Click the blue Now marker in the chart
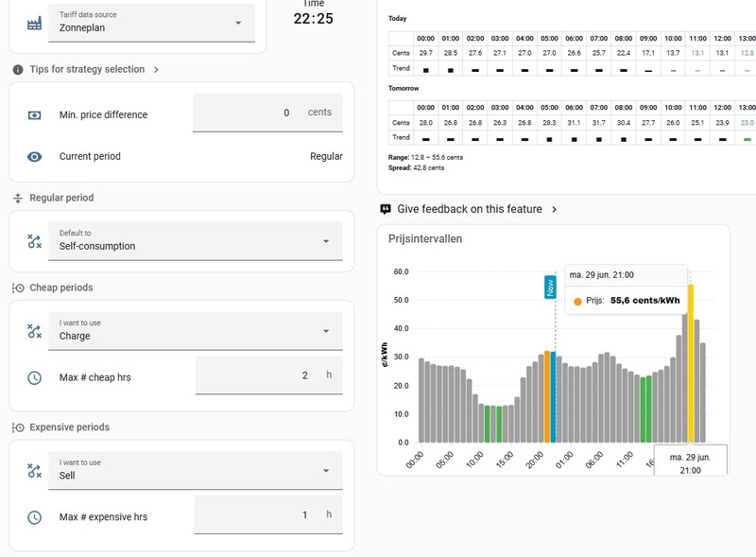Screen dimensions: 756x557 point(550,287)
